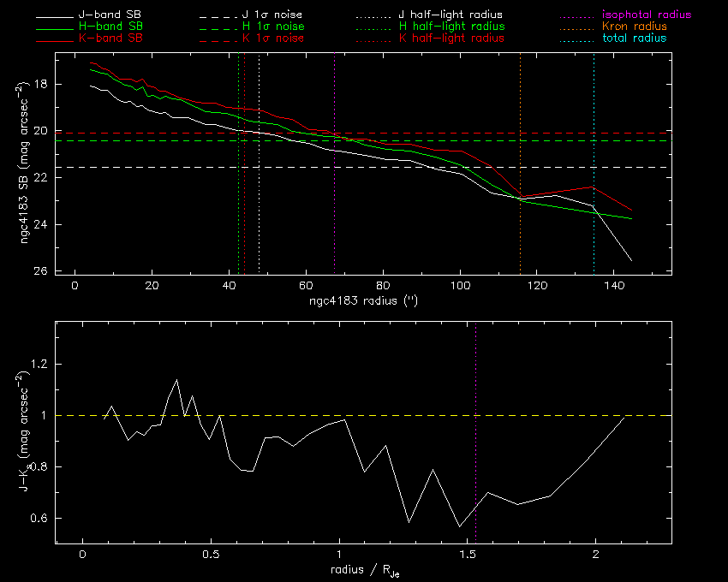
Task: Click the K half-light radius legend label
Action: [451, 39]
